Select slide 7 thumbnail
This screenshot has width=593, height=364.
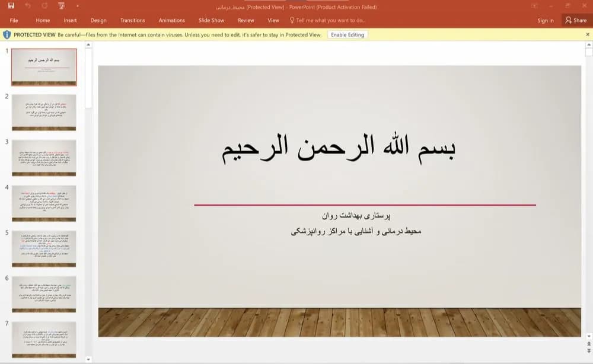(x=44, y=340)
